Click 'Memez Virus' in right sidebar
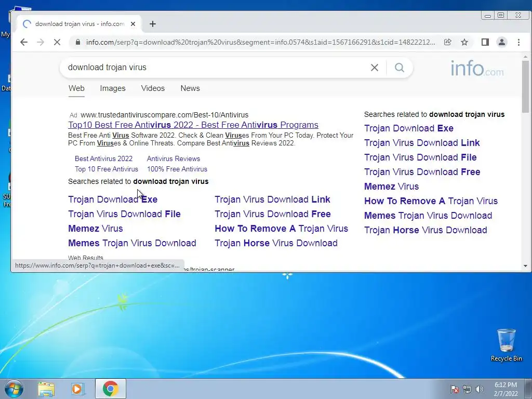 tap(392, 187)
